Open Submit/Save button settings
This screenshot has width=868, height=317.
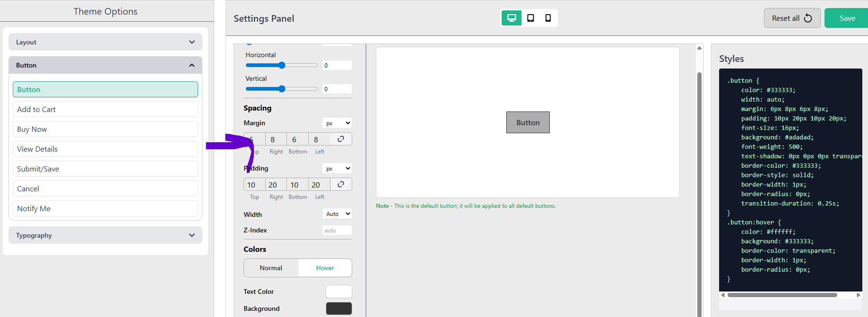[105, 169]
